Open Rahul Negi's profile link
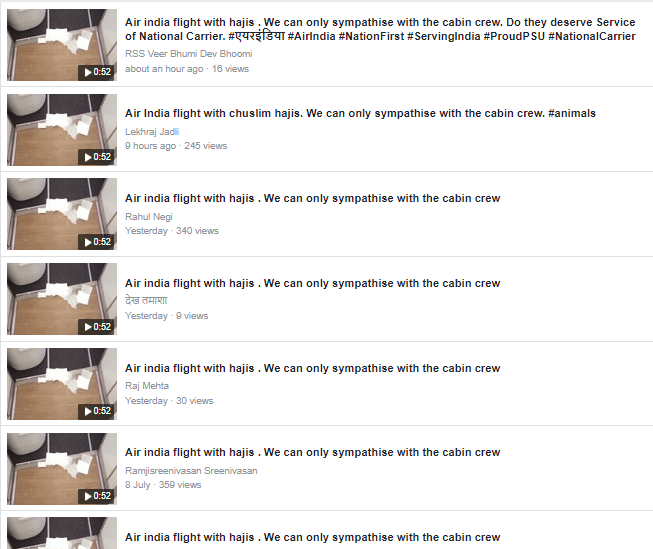Screen dimensions: 653x549 [x=149, y=217]
